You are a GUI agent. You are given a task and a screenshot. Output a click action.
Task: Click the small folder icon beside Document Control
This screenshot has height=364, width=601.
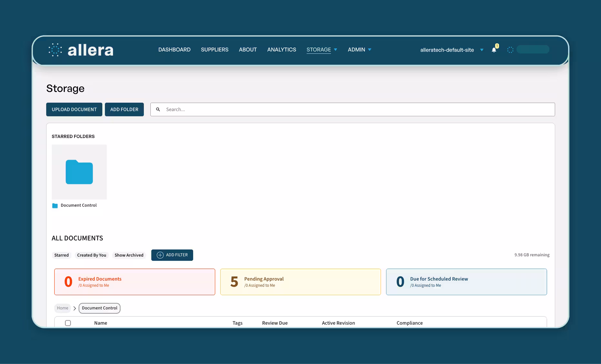click(55, 206)
